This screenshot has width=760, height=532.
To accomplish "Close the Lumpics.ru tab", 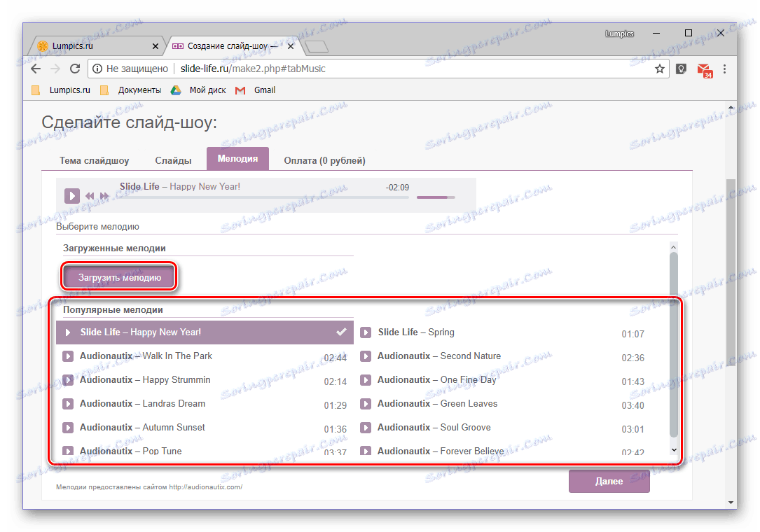I will tap(155, 46).
